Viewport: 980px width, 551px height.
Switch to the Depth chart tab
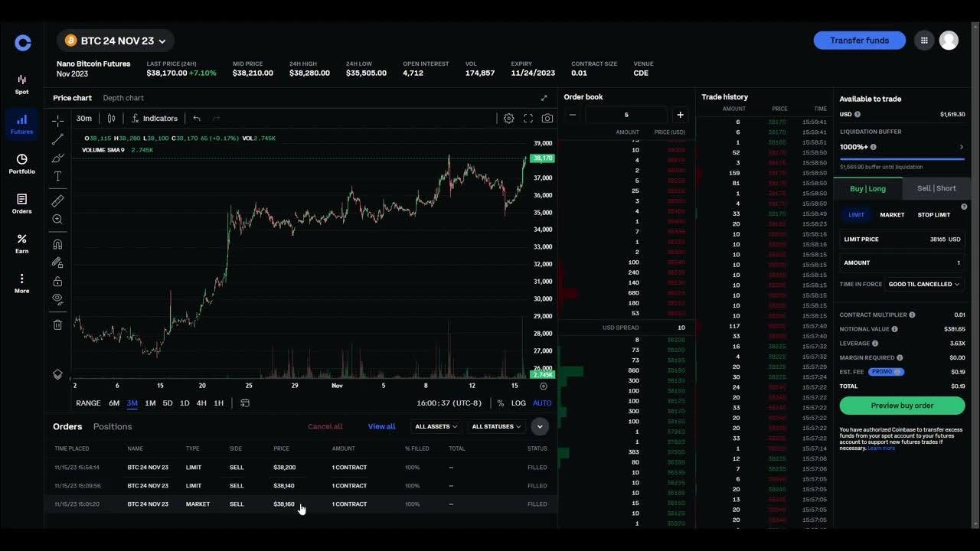pos(123,98)
